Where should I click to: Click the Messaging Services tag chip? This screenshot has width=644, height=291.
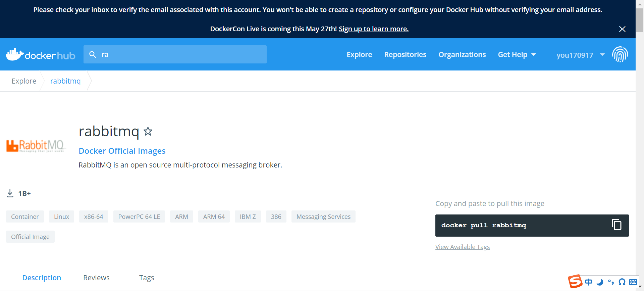pyautogui.click(x=323, y=216)
